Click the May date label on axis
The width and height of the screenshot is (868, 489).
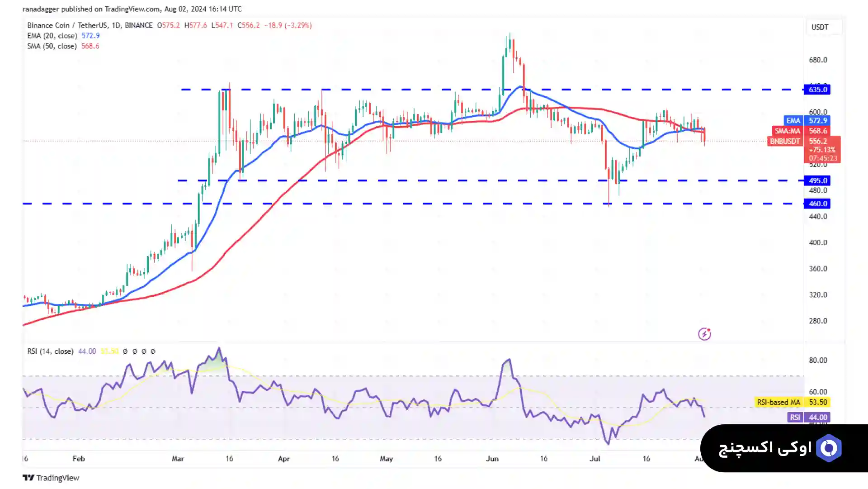(x=386, y=459)
